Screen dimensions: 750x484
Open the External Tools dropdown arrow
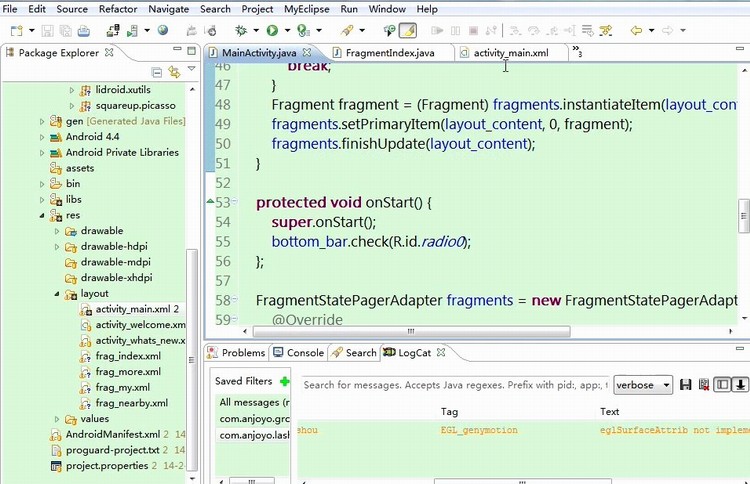click(x=319, y=31)
